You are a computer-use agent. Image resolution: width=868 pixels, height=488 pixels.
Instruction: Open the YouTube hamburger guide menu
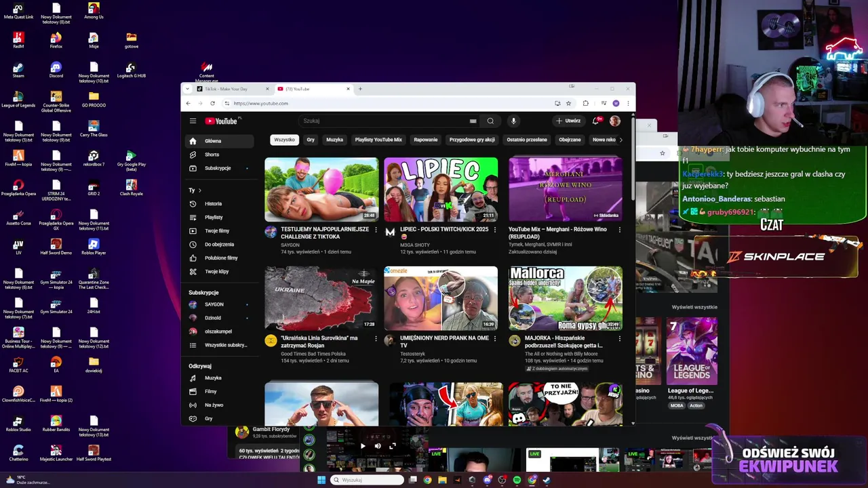193,121
